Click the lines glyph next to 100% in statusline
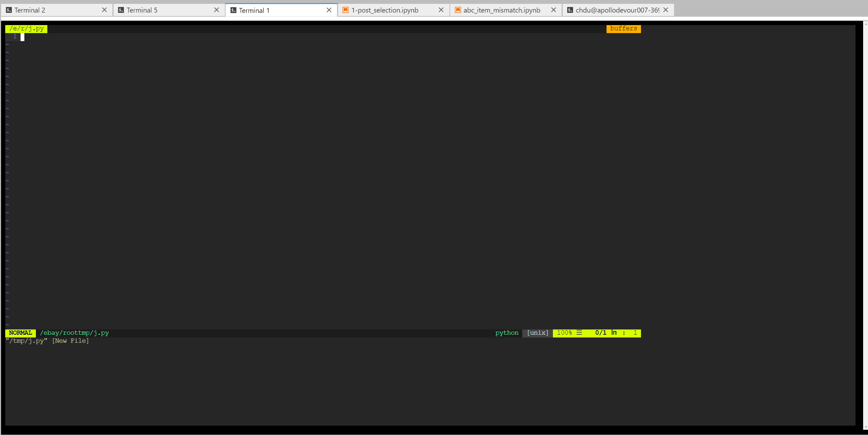 pyautogui.click(x=579, y=333)
